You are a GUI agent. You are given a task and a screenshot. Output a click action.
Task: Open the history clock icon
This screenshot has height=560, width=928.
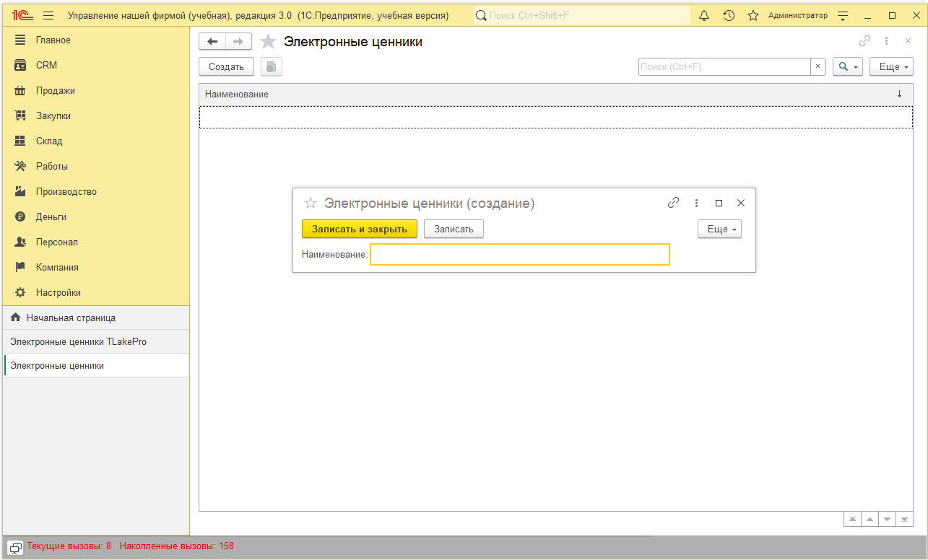point(729,15)
